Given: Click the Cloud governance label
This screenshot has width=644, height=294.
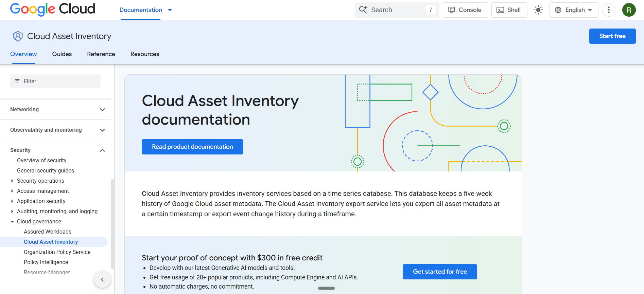Looking at the screenshot, I should coord(39,221).
